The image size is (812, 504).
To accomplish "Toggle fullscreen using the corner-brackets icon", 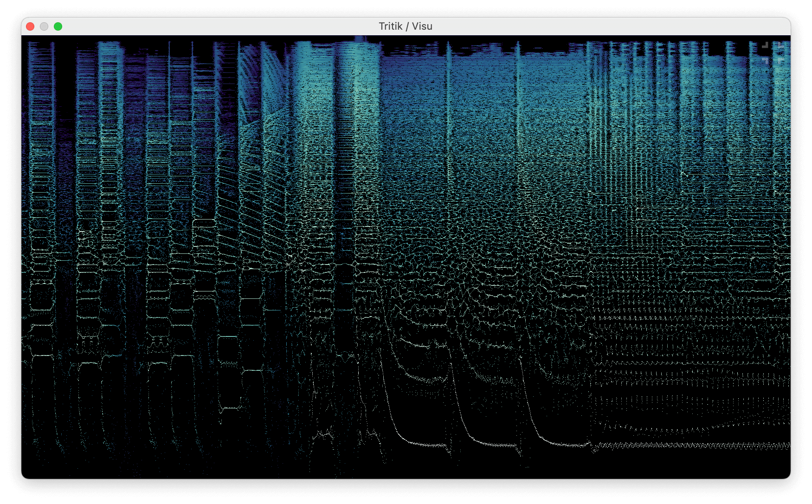I will pos(773,52).
